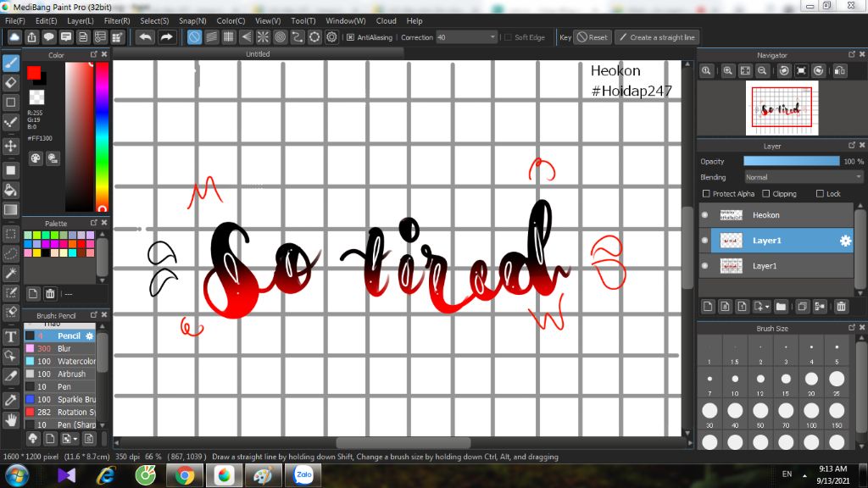The image size is (868, 488).
Task: Turn snap off in toolbar
Action: pyautogui.click(x=194, y=37)
